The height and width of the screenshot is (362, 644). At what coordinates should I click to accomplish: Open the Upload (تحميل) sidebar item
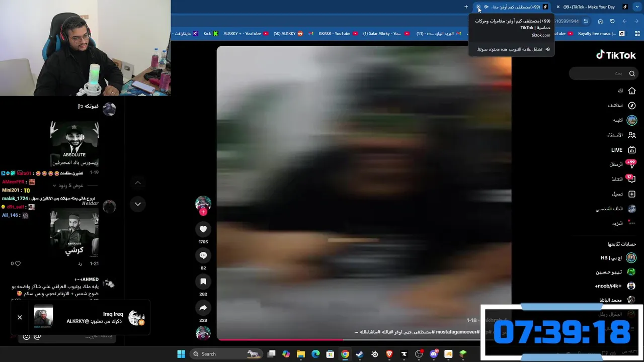tap(624, 194)
